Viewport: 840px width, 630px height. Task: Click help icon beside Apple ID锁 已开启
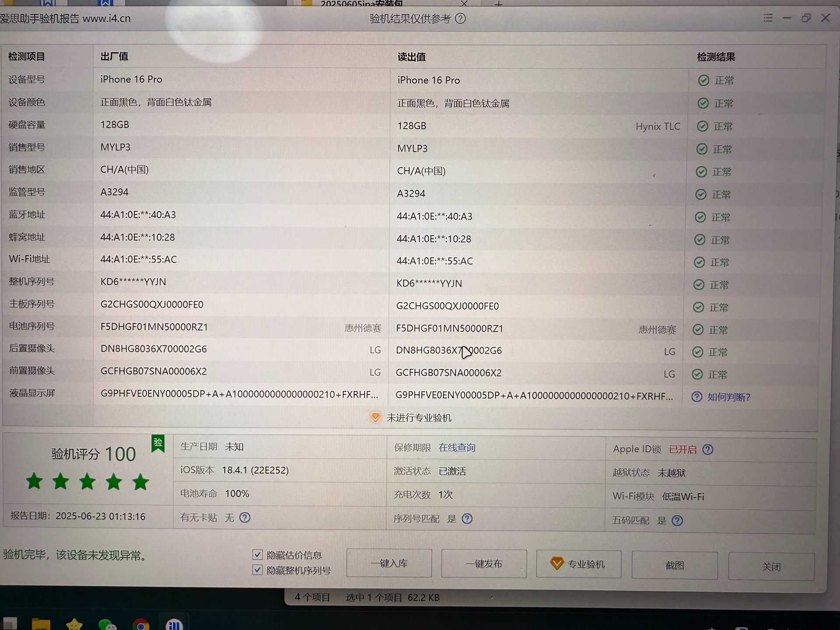[707, 449]
